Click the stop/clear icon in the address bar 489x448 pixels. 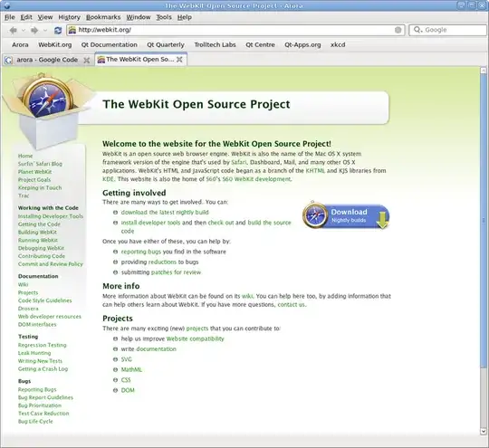point(398,30)
